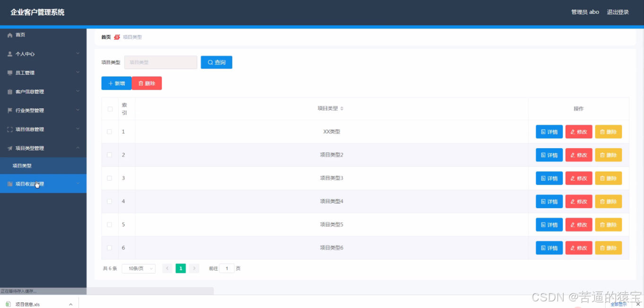Image resolution: width=644 pixels, height=308 pixels.
Task: Click yellow 删除 for row 项目类型6
Action: [x=608, y=247]
